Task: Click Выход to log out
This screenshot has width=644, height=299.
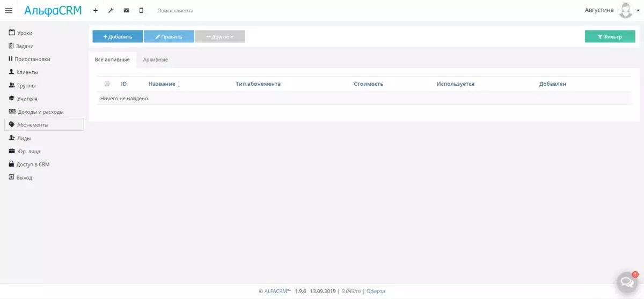Action: coord(44,177)
